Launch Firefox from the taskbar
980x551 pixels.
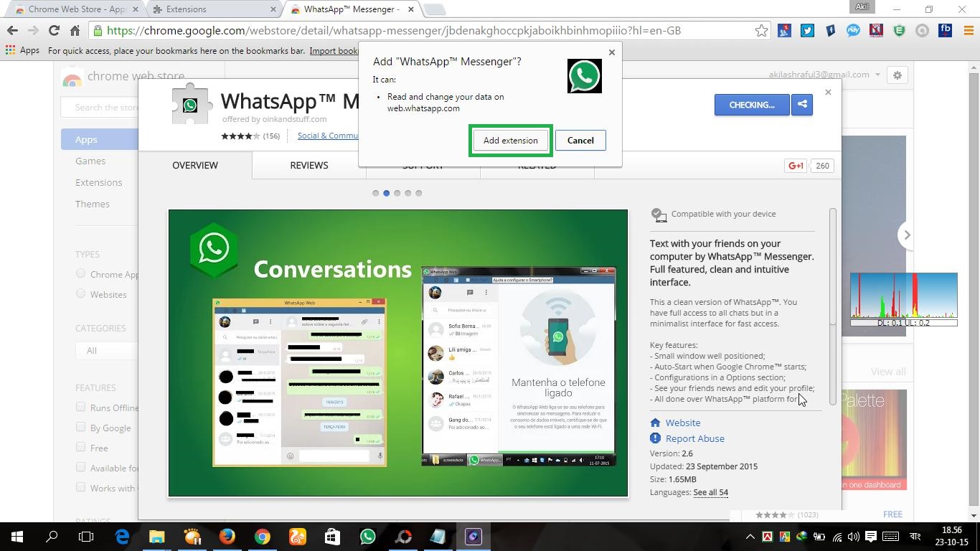227,537
